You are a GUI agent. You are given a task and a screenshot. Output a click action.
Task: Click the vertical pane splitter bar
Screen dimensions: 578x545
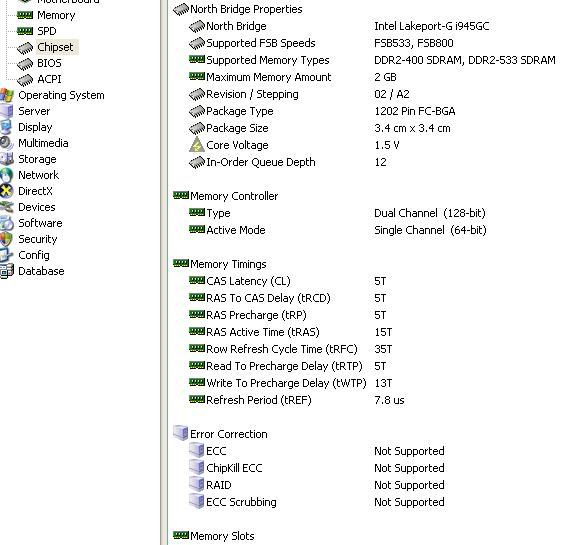(164, 272)
